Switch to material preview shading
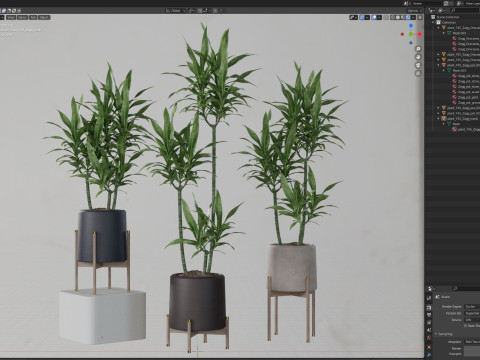Image resolution: width=480 pixels, height=360 pixels. [x=403, y=17]
